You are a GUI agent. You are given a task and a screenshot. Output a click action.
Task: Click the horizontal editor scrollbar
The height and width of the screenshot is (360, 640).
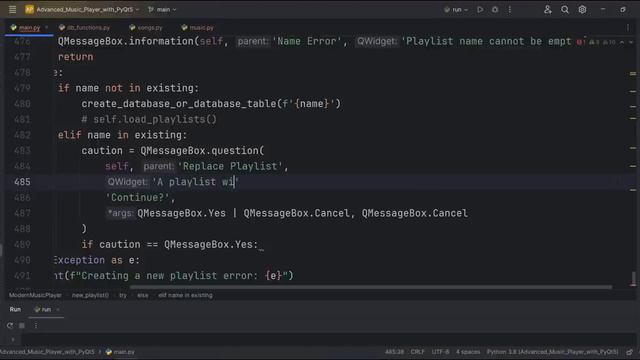[371, 287]
